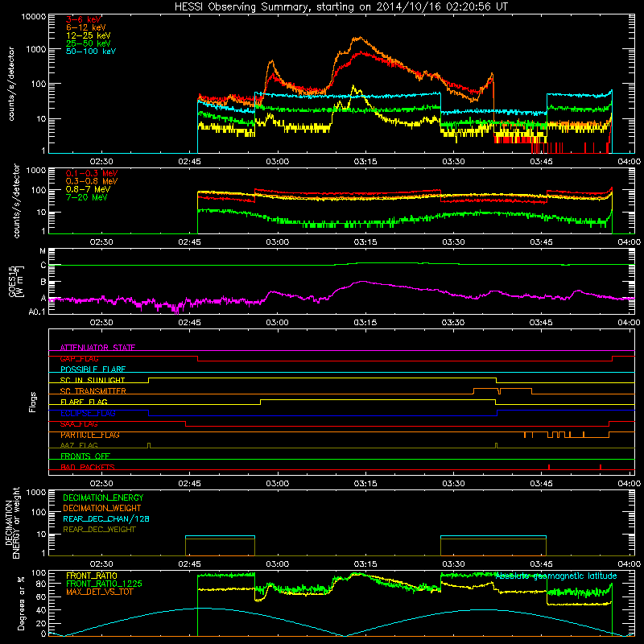Click the first bad packets spike near 03:46

[549, 467]
